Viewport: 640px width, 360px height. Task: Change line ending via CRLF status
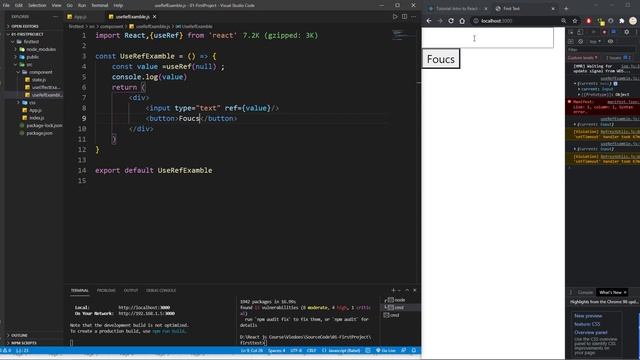tap(311, 351)
